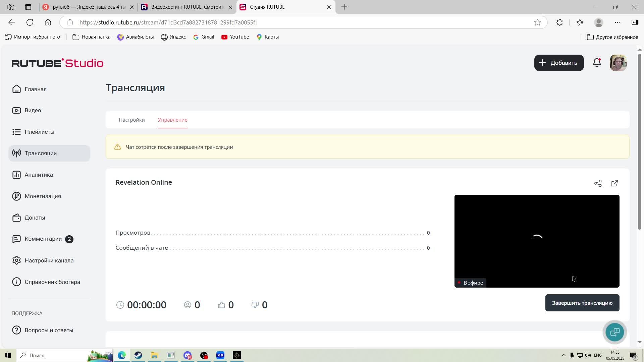Open the share stream icon
This screenshot has height=362, width=644.
coord(598,183)
